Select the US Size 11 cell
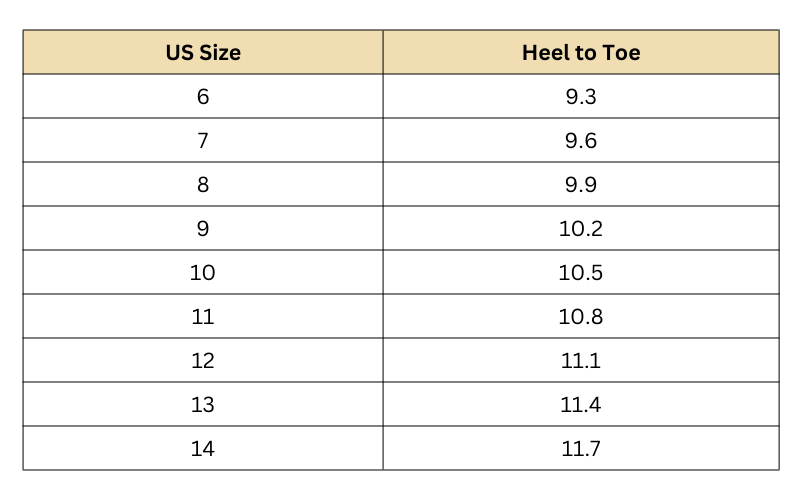 coord(203,317)
